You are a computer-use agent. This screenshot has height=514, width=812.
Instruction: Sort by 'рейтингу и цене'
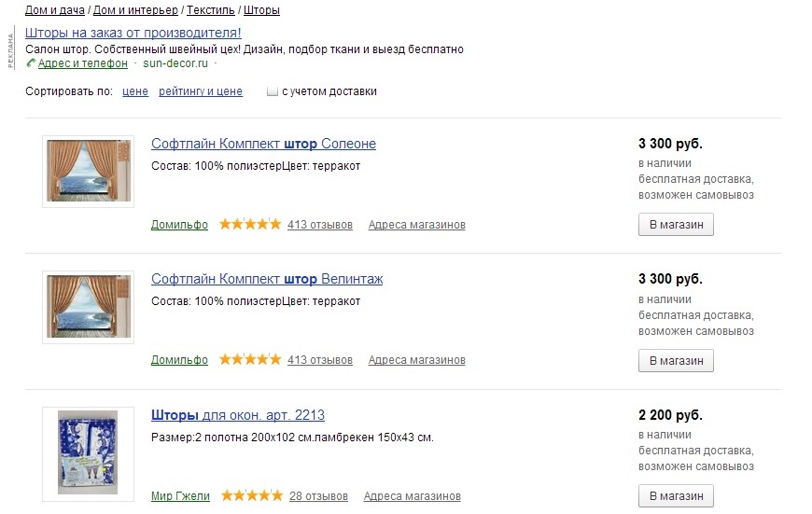pos(201,91)
